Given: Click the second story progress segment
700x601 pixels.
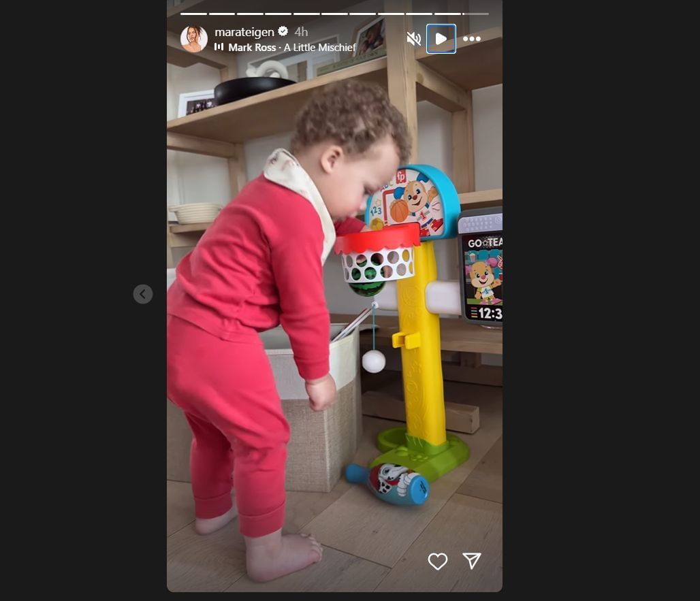Looking at the screenshot, I should 222,14.
